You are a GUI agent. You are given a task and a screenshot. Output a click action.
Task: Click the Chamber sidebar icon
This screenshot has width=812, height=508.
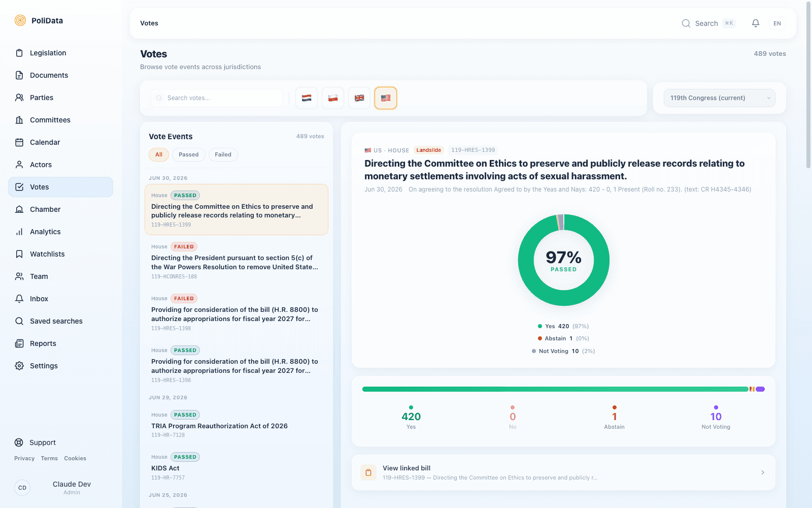pyautogui.click(x=19, y=209)
